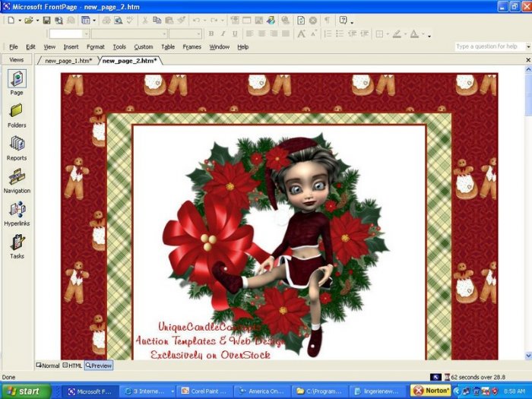Click the 'Exclusively on OverStock' text
Image resolution: width=532 pixels, height=399 pixels.
(211, 355)
